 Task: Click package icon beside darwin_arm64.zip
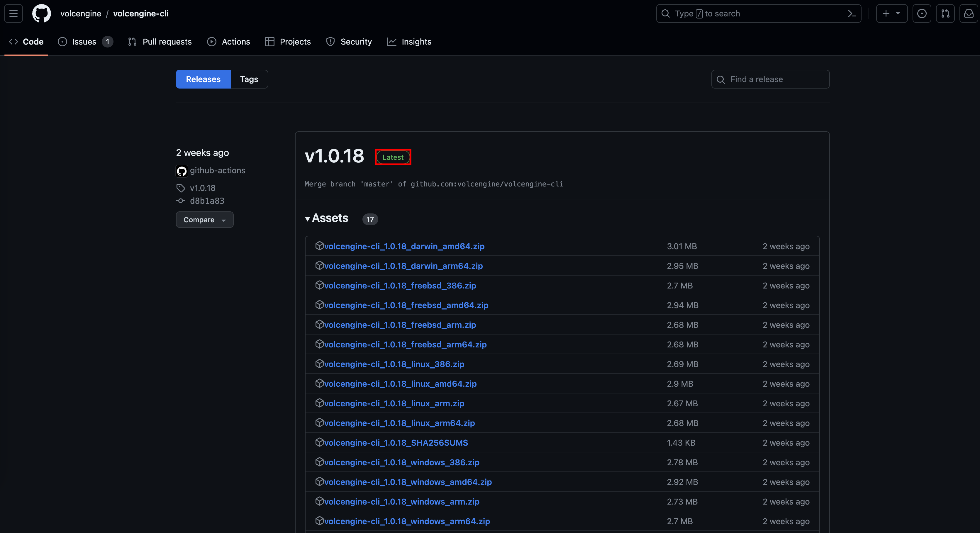pyautogui.click(x=319, y=266)
